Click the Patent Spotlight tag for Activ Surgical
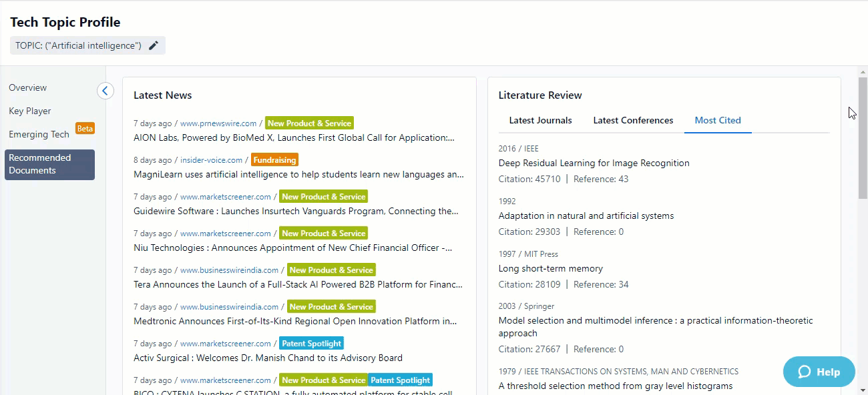 coord(311,343)
